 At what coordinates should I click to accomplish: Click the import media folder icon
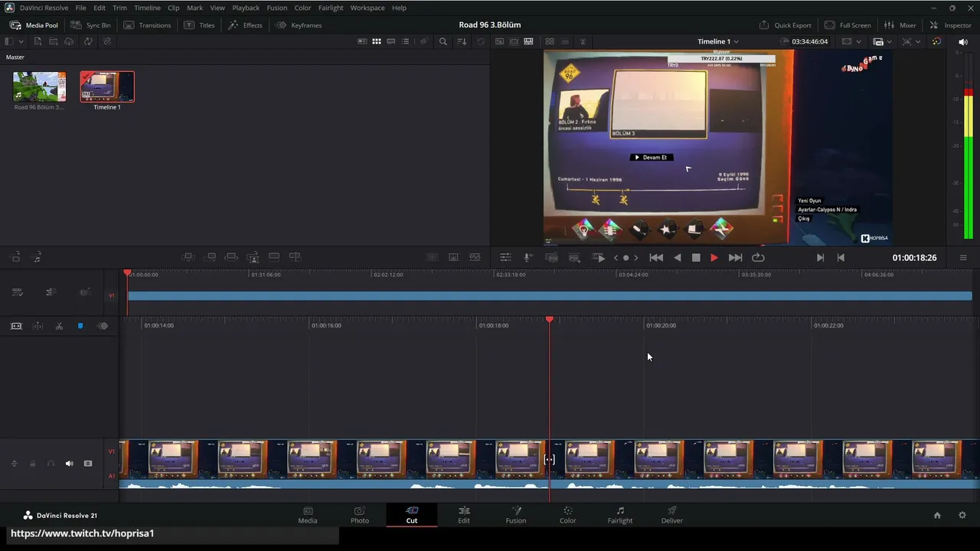click(54, 41)
